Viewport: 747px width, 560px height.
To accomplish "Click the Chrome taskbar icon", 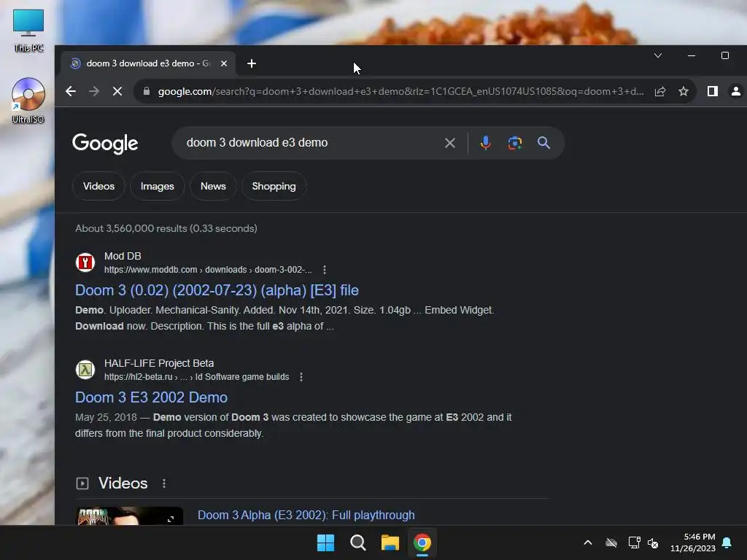I will click(422, 542).
